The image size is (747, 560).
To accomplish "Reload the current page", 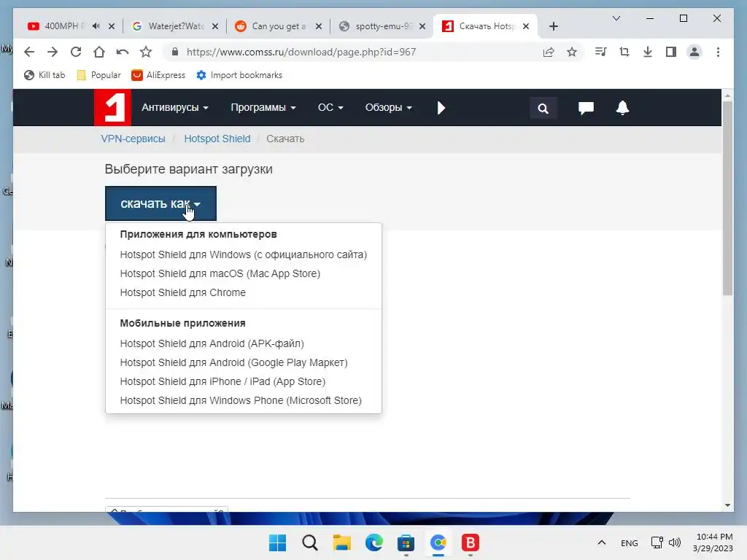I will (76, 52).
